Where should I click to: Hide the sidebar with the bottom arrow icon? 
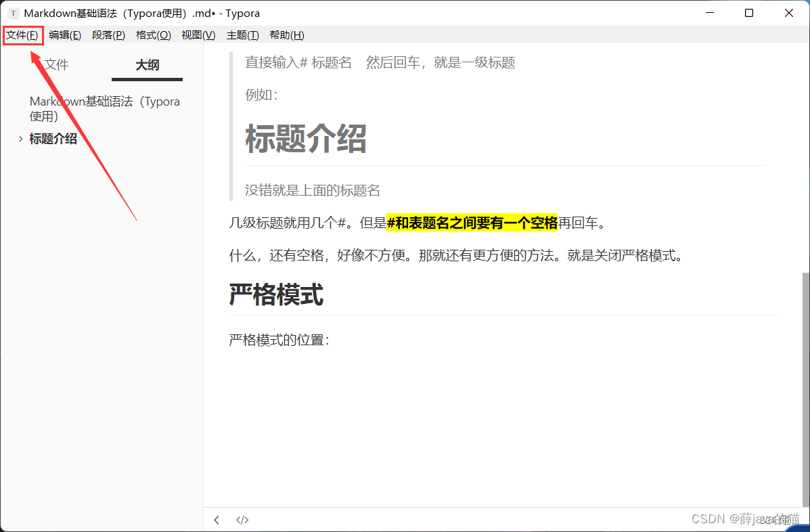pos(217,520)
